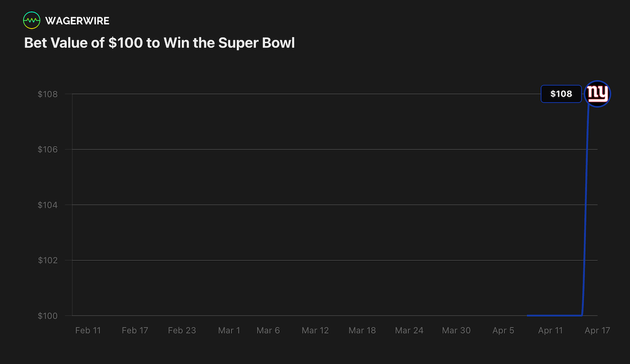630x364 pixels.
Task: Select the Apr 17 date label
Action: tap(597, 331)
